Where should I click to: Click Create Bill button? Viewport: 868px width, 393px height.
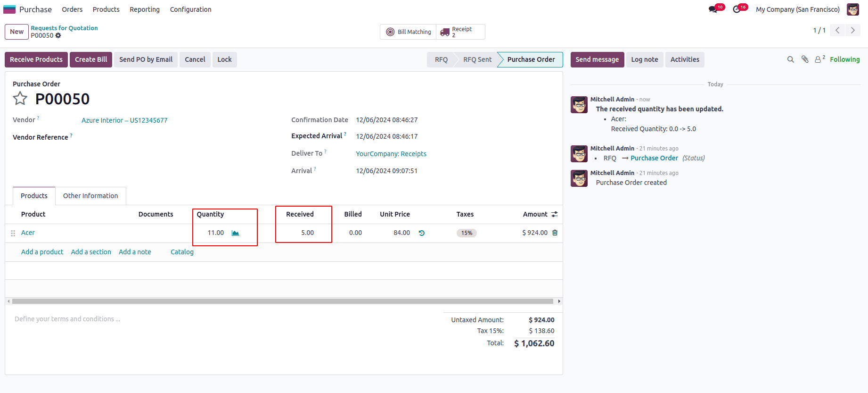[x=91, y=59]
